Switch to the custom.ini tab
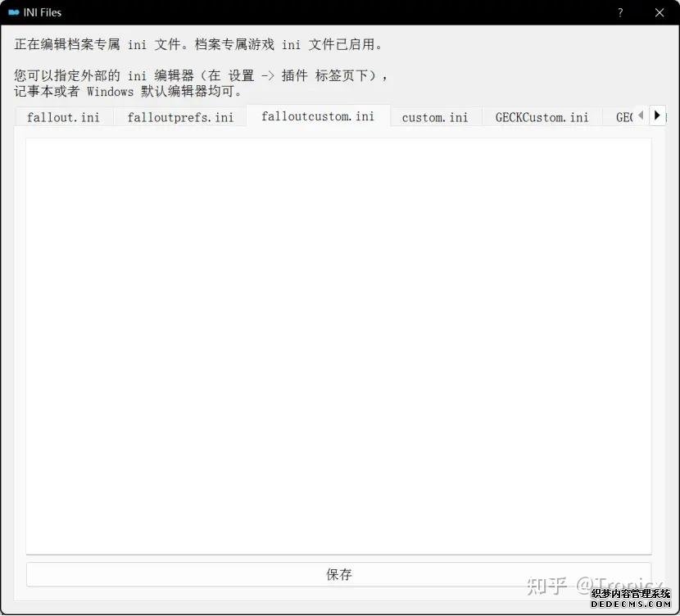Image resolution: width=680 pixels, height=616 pixels. tap(435, 117)
